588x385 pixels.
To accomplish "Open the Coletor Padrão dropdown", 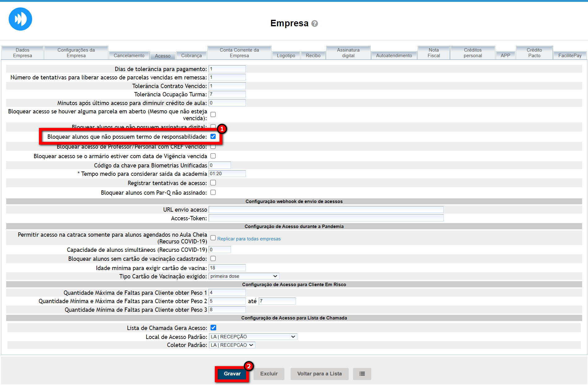I will point(232,345).
